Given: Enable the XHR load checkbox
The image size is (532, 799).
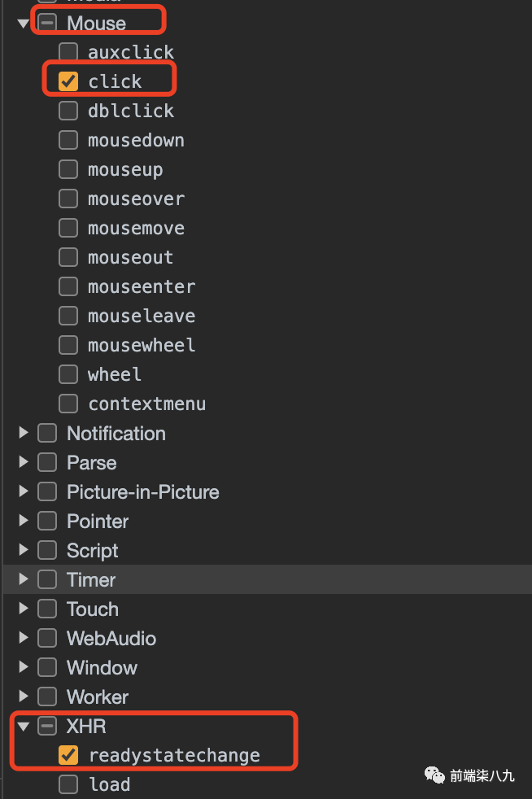Looking at the screenshot, I should (x=68, y=784).
